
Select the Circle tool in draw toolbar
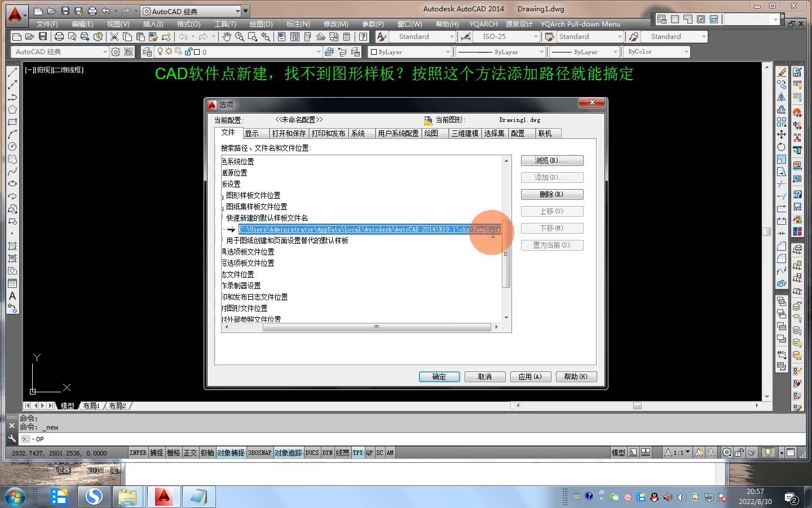pos(12,147)
